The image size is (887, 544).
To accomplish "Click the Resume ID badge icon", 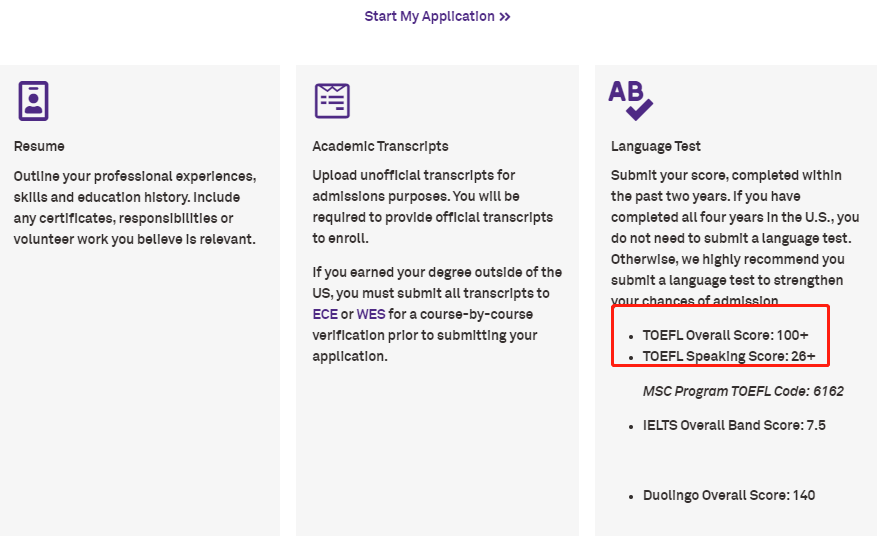I will click(x=33, y=101).
